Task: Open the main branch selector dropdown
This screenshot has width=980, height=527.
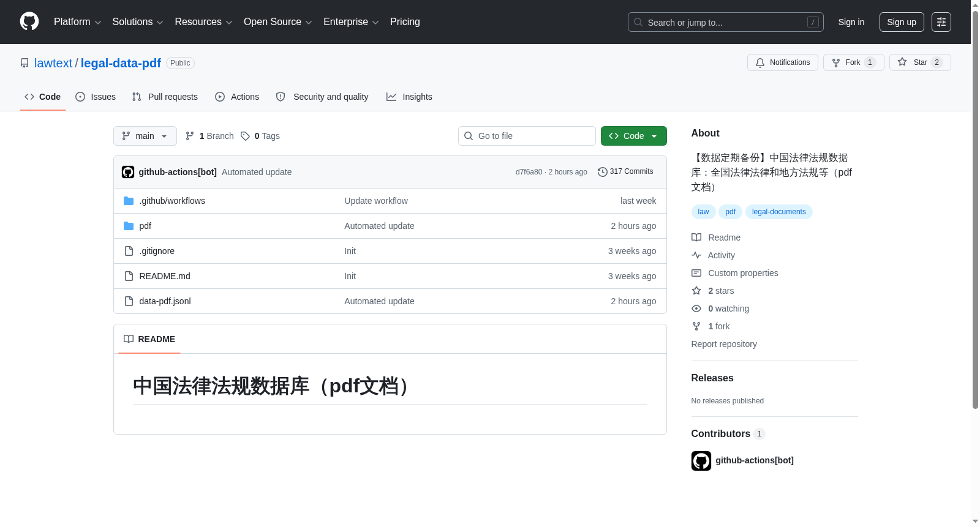Action: point(145,136)
